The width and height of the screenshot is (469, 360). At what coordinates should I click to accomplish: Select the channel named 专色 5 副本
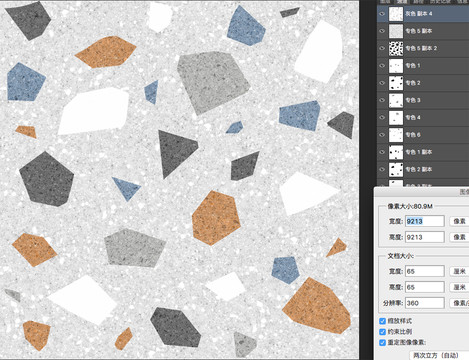pyautogui.click(x=419, y=31)
